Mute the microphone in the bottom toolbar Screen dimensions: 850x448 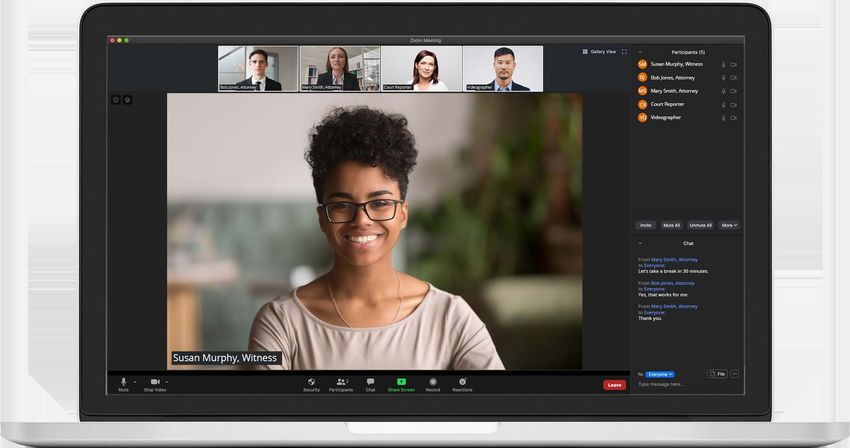124,385
